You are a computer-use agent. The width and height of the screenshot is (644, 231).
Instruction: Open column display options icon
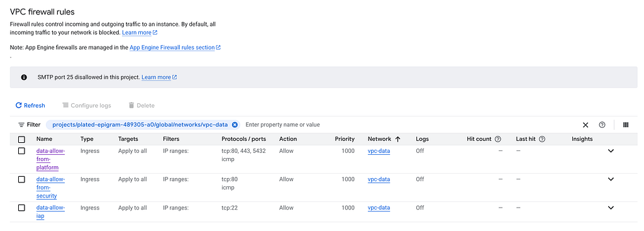(x=626, y=125)
